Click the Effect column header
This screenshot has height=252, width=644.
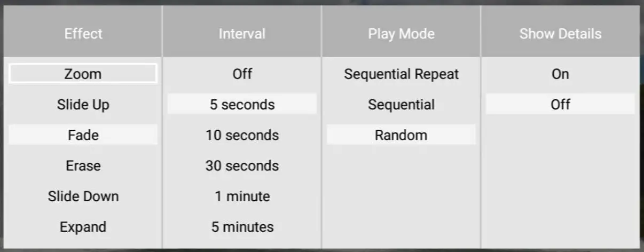pos(83,34)
